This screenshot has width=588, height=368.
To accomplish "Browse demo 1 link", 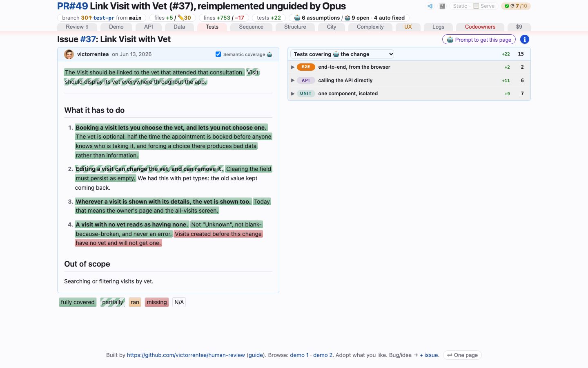I will pos(299,355).
